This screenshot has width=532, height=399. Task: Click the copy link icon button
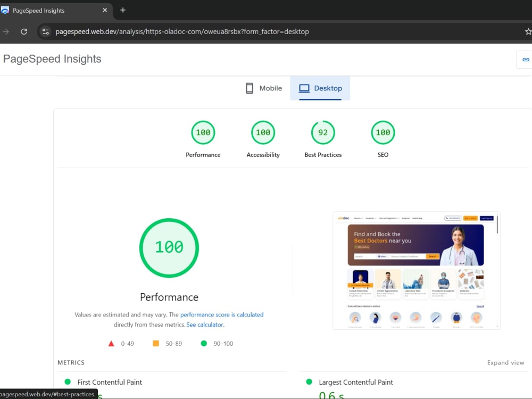click(526, 60)
